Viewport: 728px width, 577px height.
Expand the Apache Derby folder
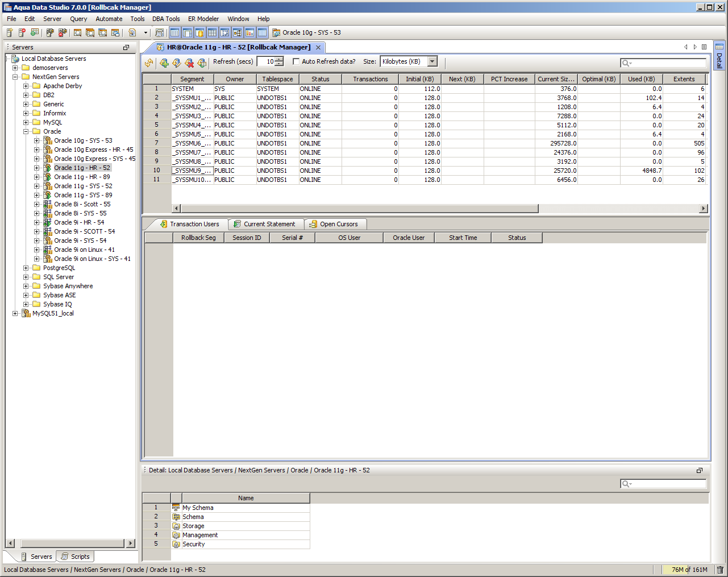[26, 86]
